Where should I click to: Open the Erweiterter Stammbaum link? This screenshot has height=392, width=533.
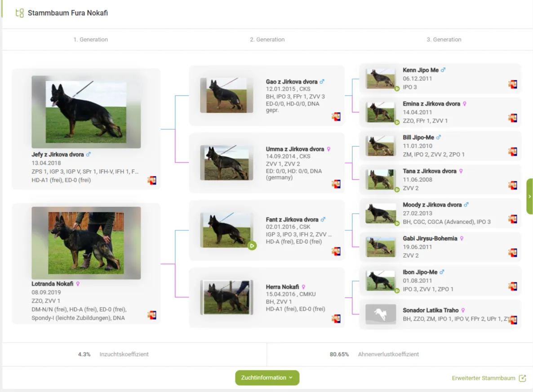484,378
